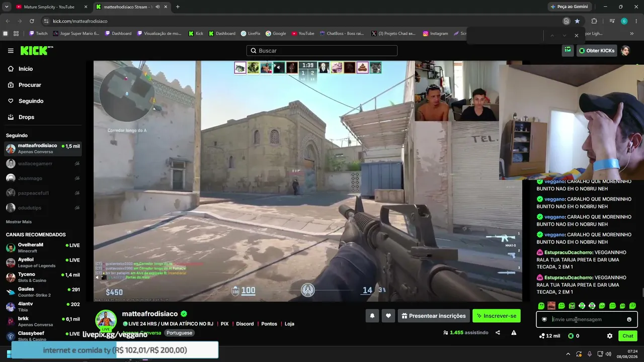Click the PIX link under stream title
The image size is (644, 362).
pyautogui.click(x=224, y=324)
